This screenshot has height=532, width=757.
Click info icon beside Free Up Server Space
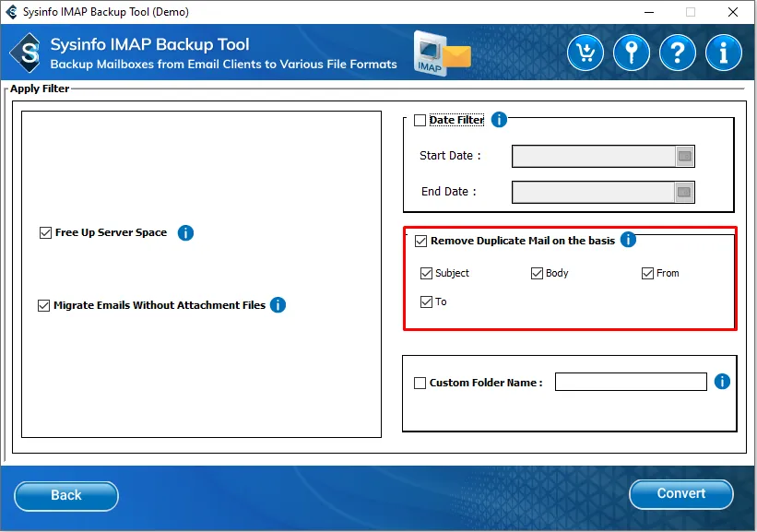(x=185, y=232)
